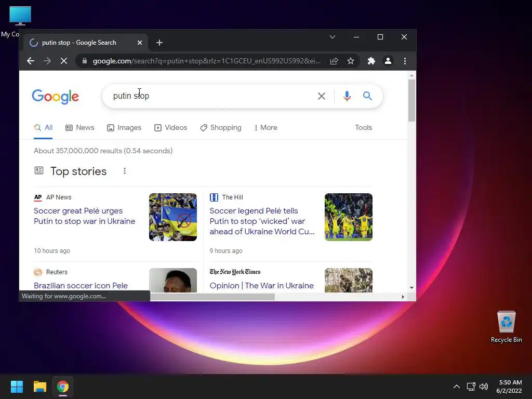
Task: Stop loading the page
Action: (x=64, y=61)
